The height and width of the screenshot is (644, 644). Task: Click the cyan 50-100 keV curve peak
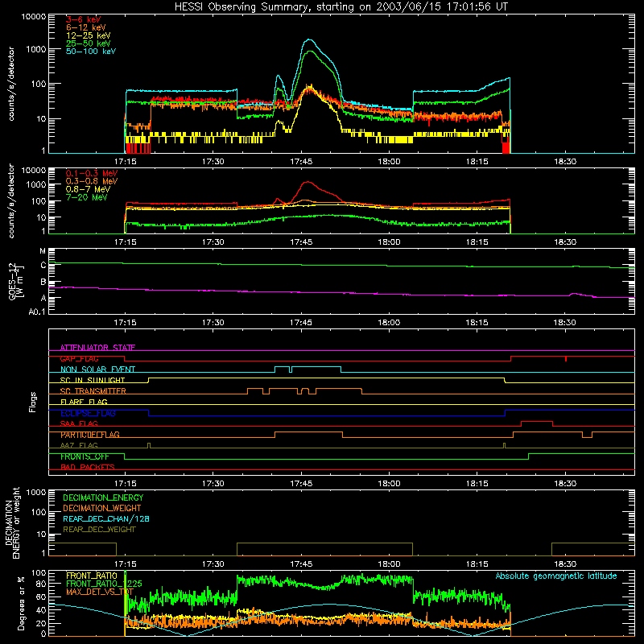click(x=309, y=39)
